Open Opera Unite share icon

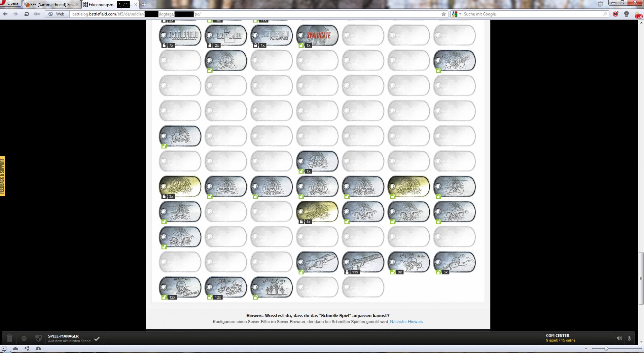[x=27, y=349]
